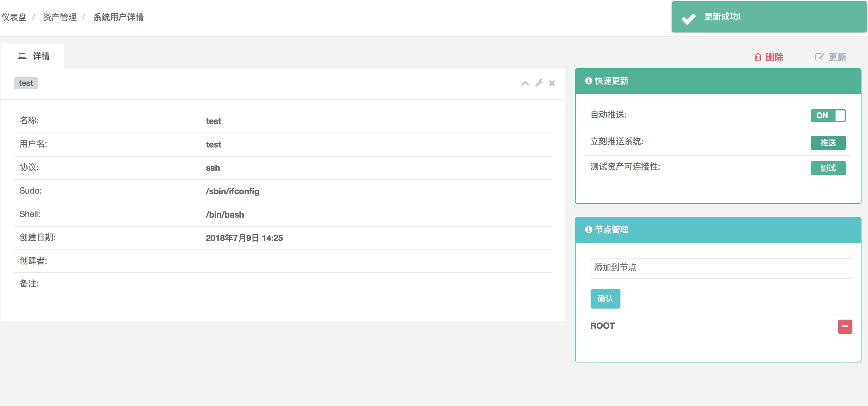
Task: Navigate to 资产管理 via breadcrumb
Action: (x=59, y=17)
